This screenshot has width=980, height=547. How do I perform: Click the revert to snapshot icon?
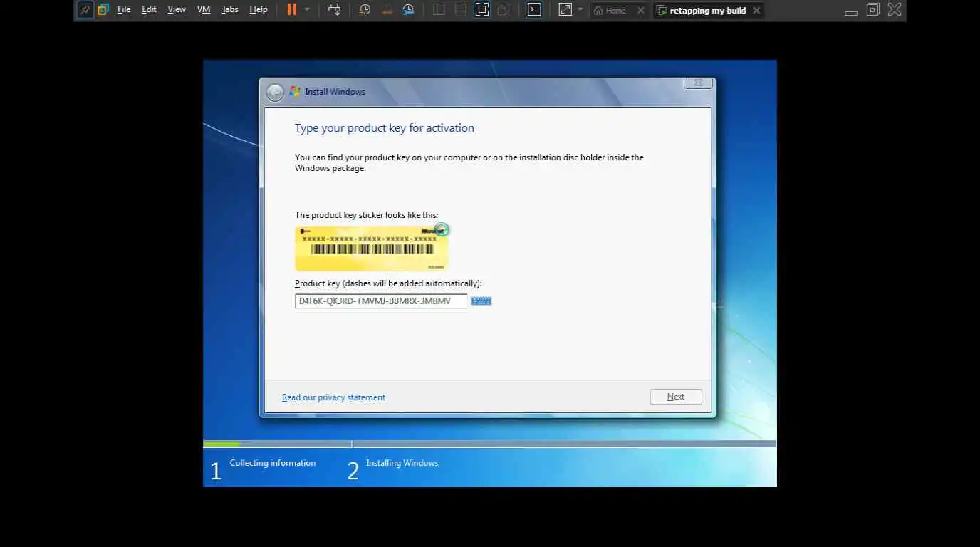[x=387, y=10]
